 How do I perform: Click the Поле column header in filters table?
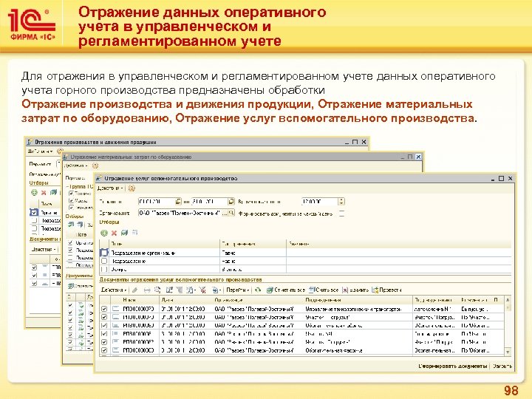[x=165, y=244]
